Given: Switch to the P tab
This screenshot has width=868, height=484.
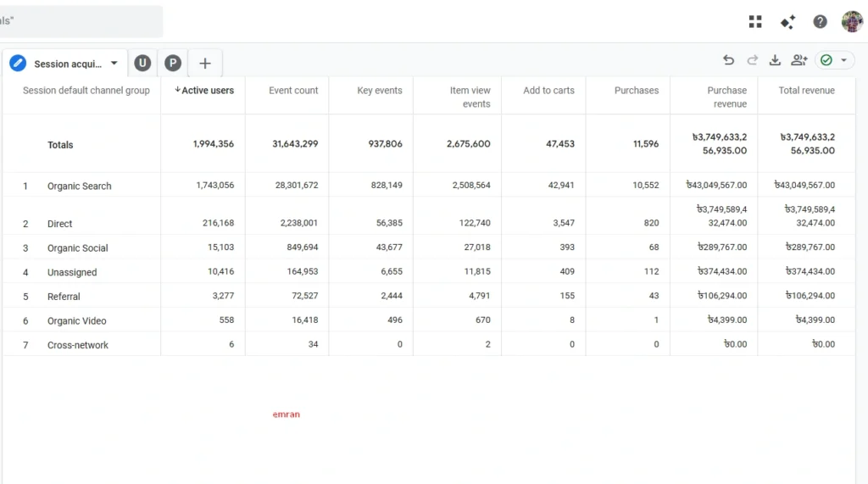Looking at the screenshot, I should pyautogui.click(x=173, y=64).
